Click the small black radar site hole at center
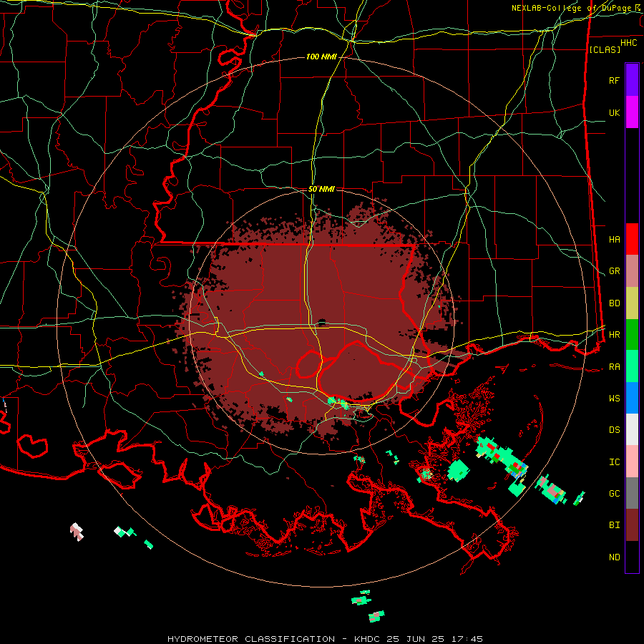644x644 pixels. tap(321, 321)
